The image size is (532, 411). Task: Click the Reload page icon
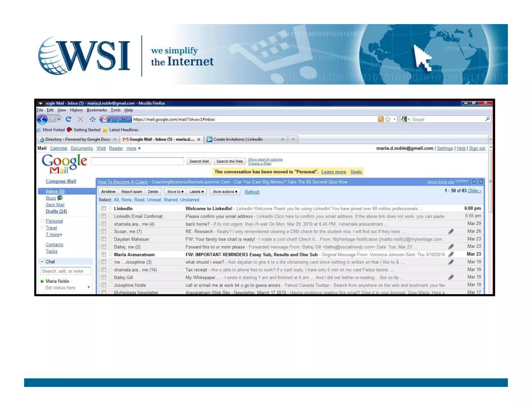coord(68,119)
